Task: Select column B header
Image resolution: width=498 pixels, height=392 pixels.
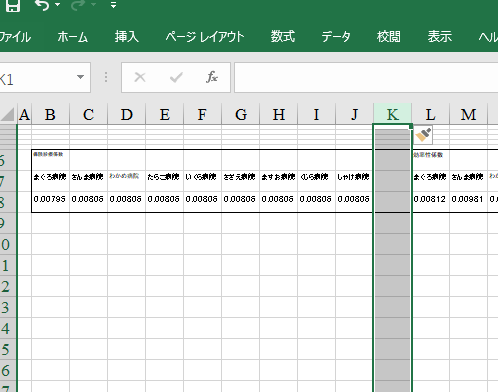Action: pos(50,115)
